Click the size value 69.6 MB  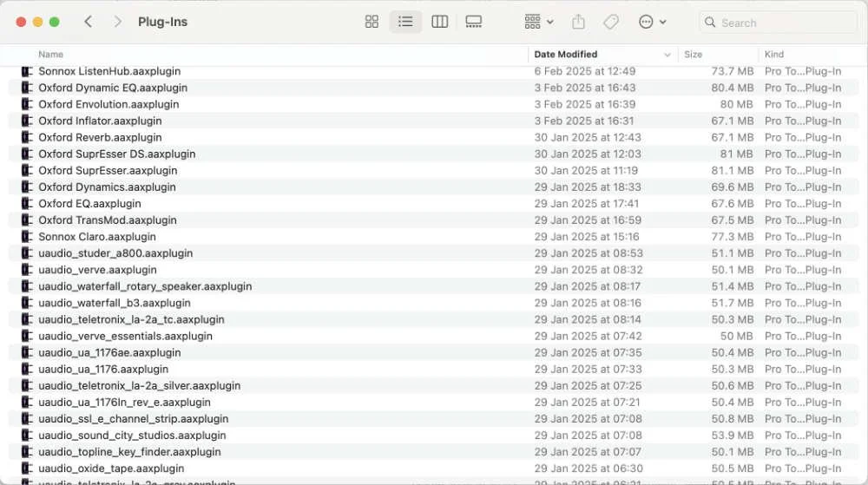pyautogui.click(x=733, y=187)
